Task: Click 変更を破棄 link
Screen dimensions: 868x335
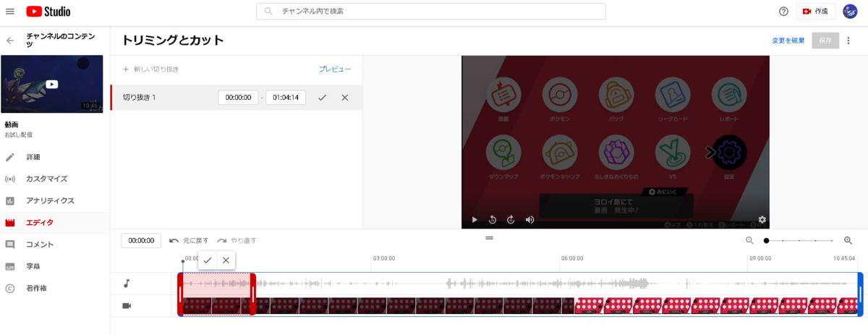Action: click(788, 41)
